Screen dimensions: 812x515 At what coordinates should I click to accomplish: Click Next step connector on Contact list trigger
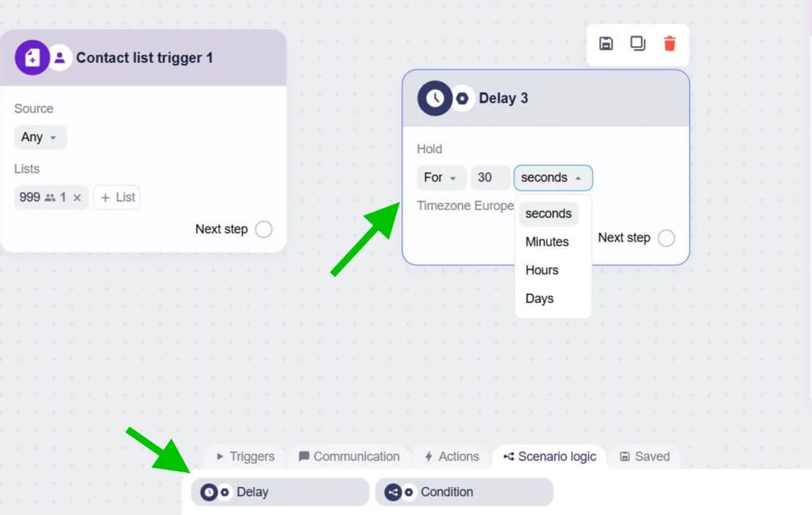[263, 229]
